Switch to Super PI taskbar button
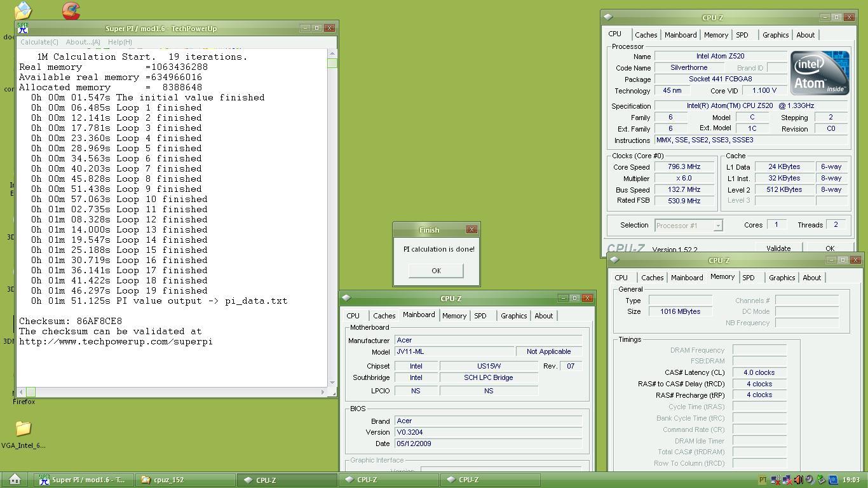This screenshot has width=868, height=488. click(x=84, y=480)
